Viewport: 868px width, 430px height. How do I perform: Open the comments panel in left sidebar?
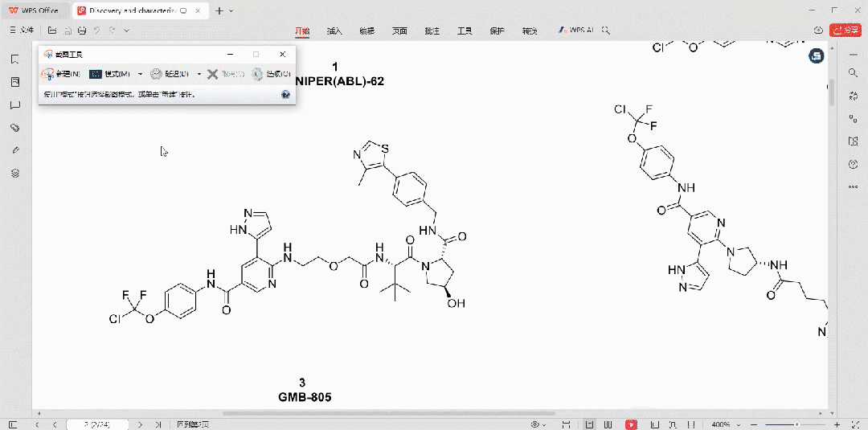[x=15, y=104]
